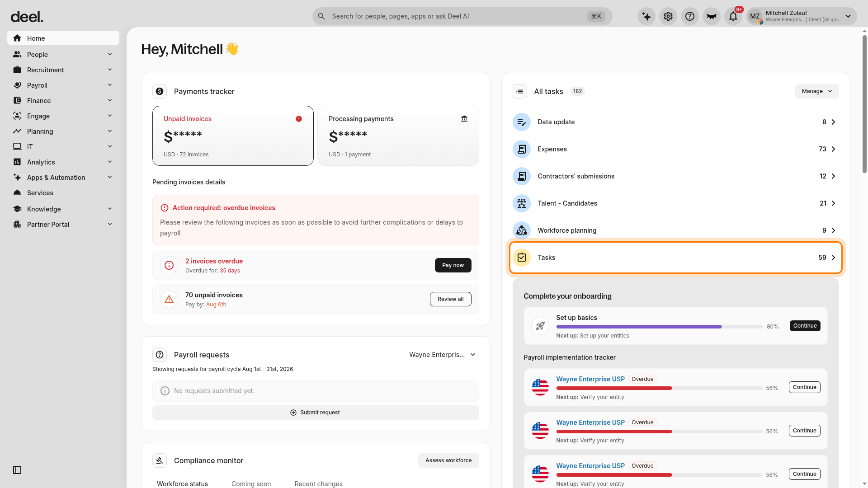The image size is (868, 488).
Task: Open Services sidebar item
Action: click(x=63, y=192)
